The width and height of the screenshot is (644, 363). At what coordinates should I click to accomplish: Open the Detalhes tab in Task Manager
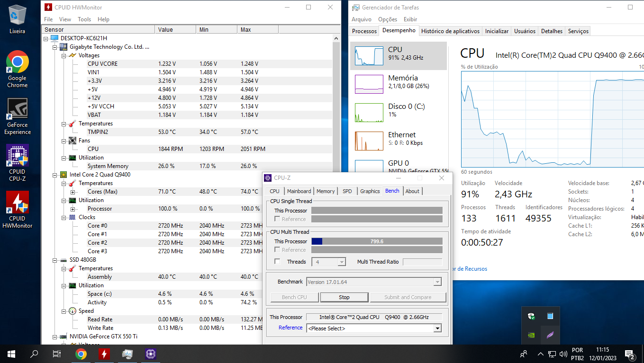552,31
